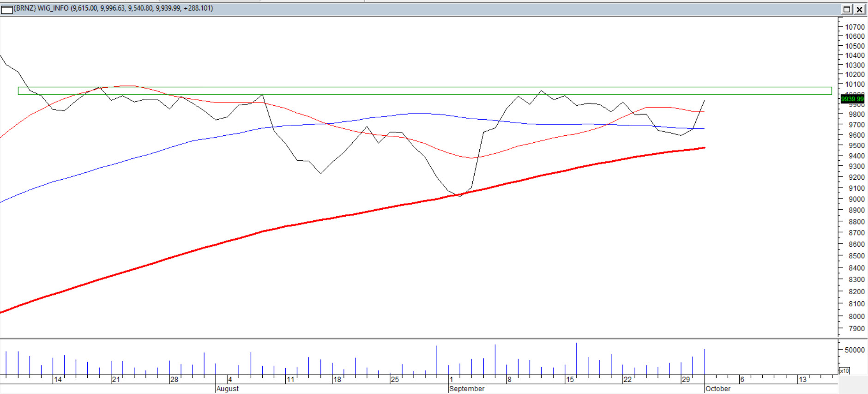Click the October month label
The height and width of the screenshot is (394, 868).
pyautogui.click(x=718, y=389)
